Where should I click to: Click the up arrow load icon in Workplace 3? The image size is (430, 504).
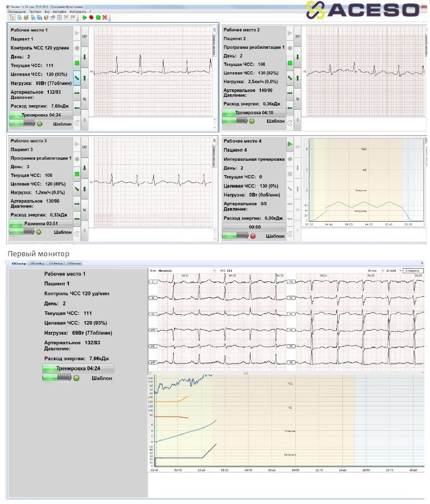84,189
